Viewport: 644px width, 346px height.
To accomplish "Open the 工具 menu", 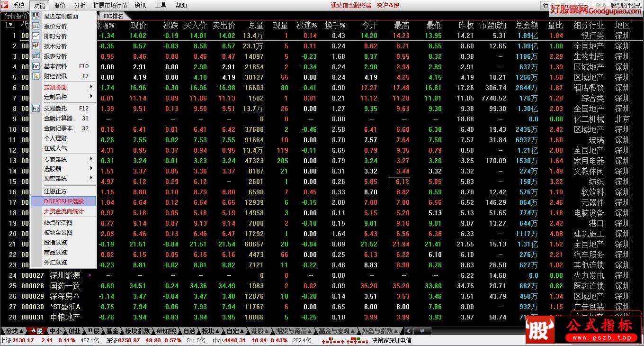I will [161, 6].
